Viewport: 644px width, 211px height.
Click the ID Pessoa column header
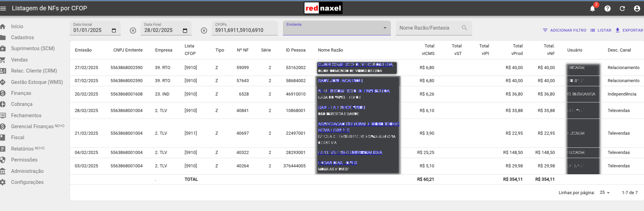coord(296,50)
